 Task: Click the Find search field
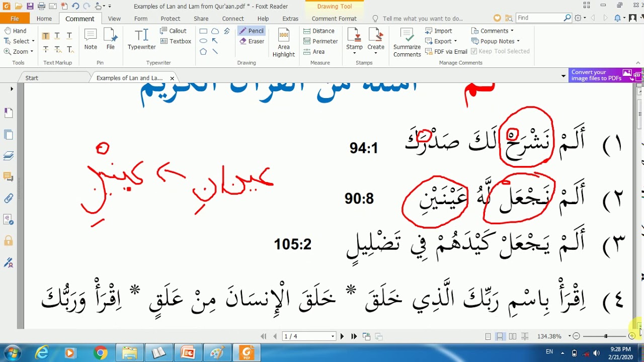click(540, 18)
